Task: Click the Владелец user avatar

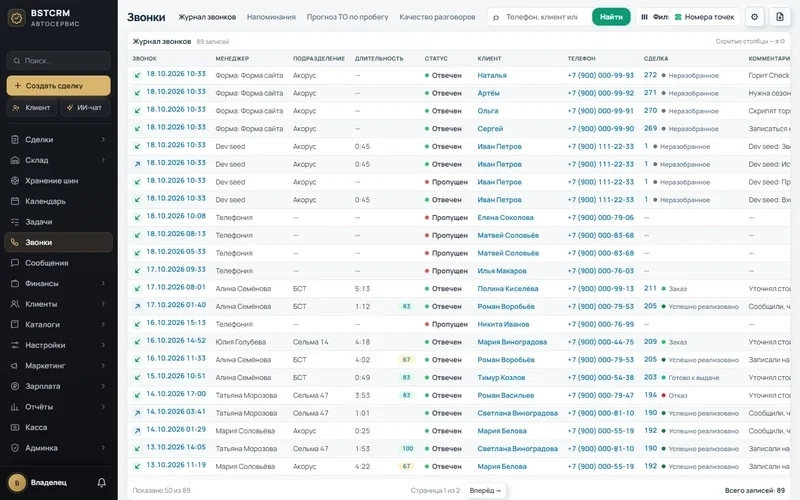Action: 17,483
